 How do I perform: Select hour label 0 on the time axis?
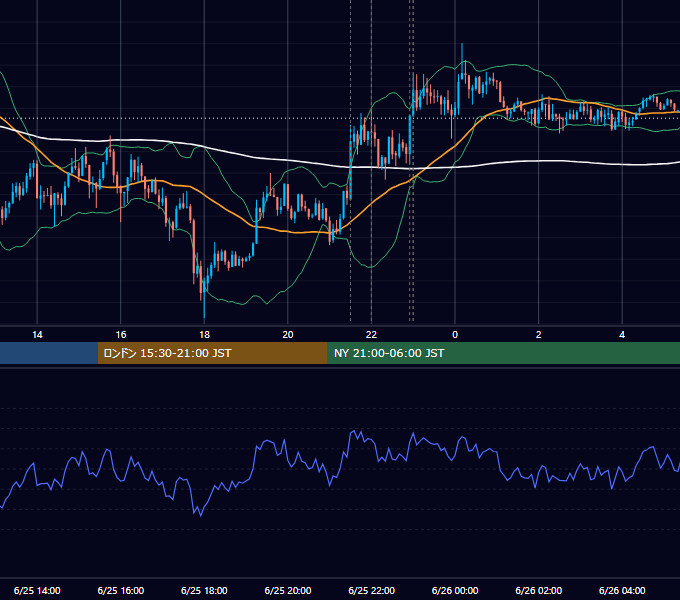(455, 335)
